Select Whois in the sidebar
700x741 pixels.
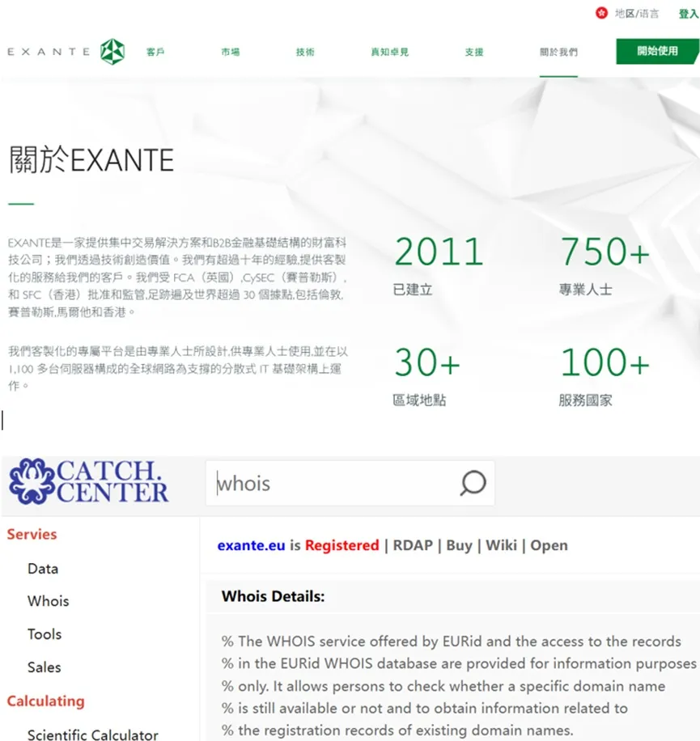pyautogui.click(x=49, y=601)
